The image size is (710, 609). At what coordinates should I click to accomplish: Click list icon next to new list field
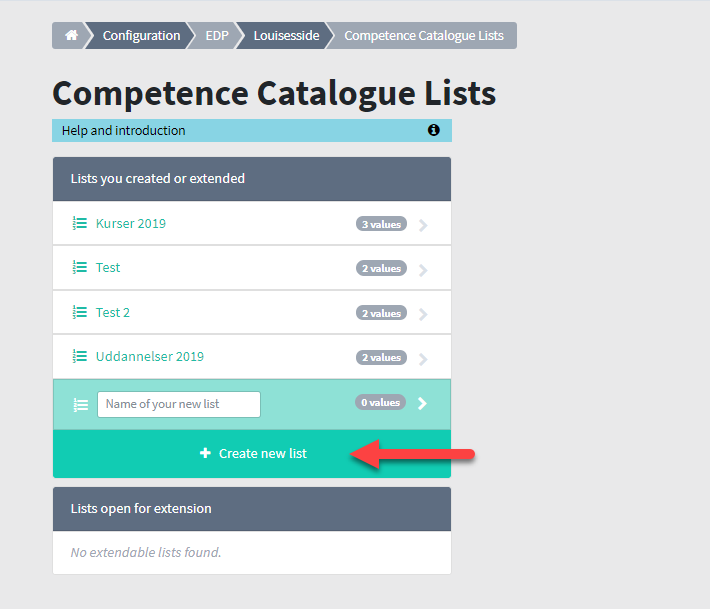81,404
